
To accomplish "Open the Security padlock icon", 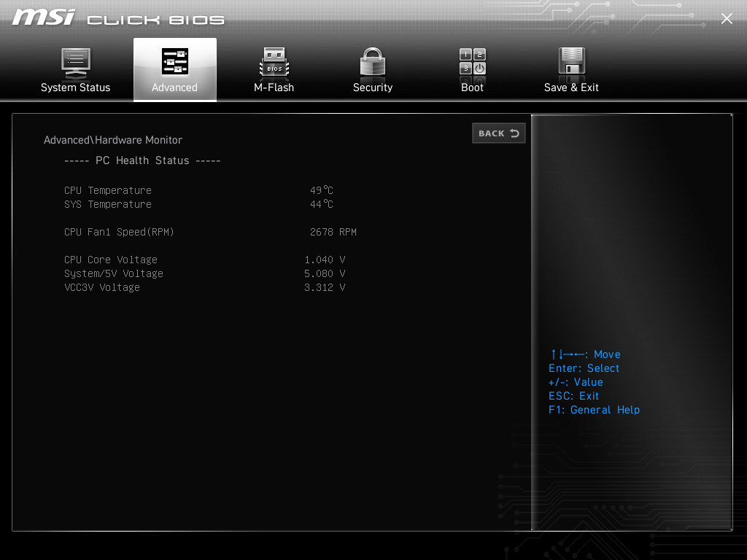I will pyautogui.click(x=373, y=62).
